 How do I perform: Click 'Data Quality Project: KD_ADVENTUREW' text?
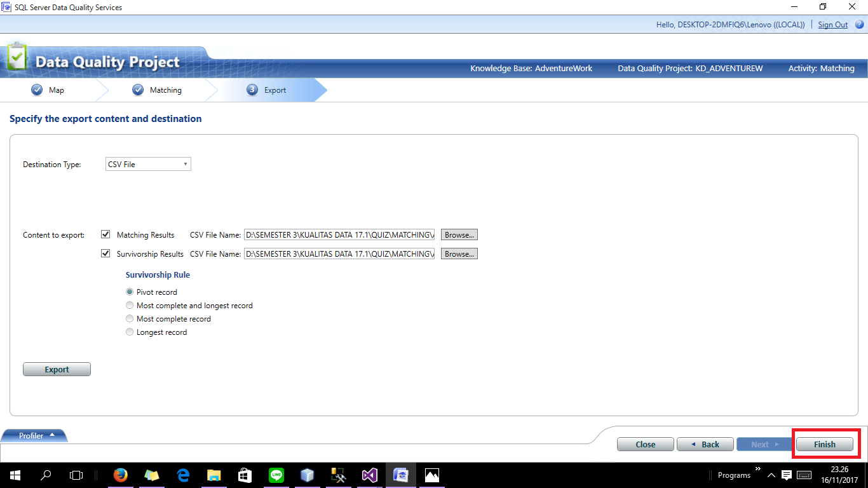pyautogui.click(x=690, y=68)
